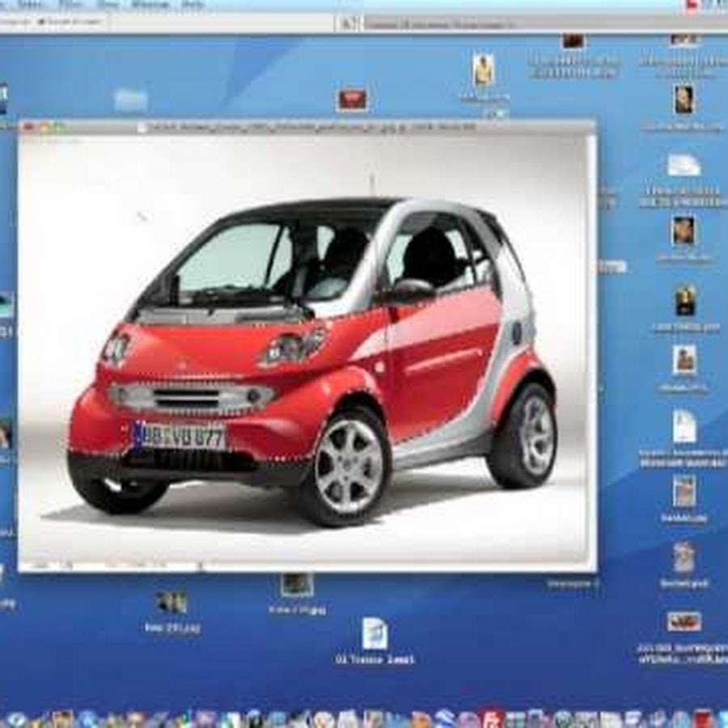728x728 pixels.
Task: Select the wide orange thumbnail at desktop bottom right
Action: 684,621
